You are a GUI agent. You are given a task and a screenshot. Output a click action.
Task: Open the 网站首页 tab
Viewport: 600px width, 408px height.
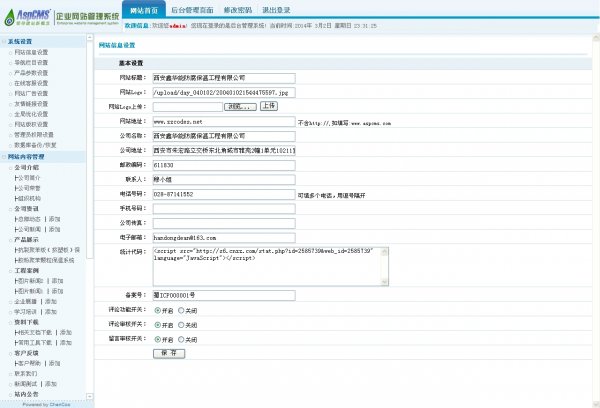click(144, 10)
